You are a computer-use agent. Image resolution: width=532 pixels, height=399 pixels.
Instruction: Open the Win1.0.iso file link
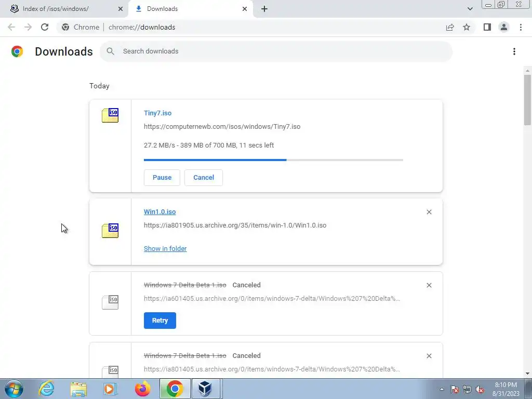tap(160, 212)
